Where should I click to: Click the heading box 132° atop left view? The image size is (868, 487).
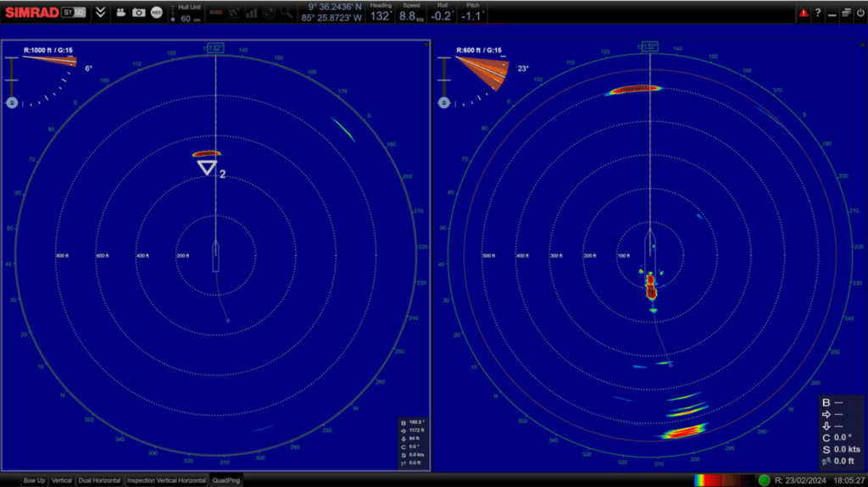pyautogui.click(x=215, y=48)
